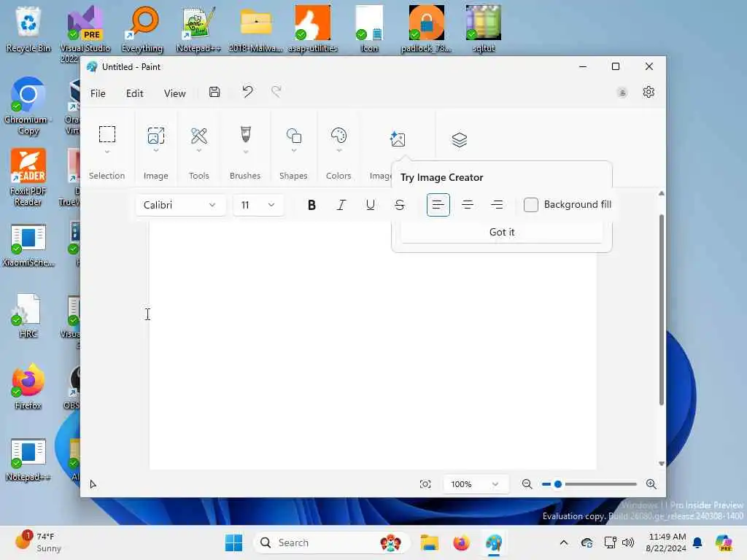747x560 pixels.
Task: Click the zoom out magnifier
Action: pyautogui.click(x=527, y=484)
